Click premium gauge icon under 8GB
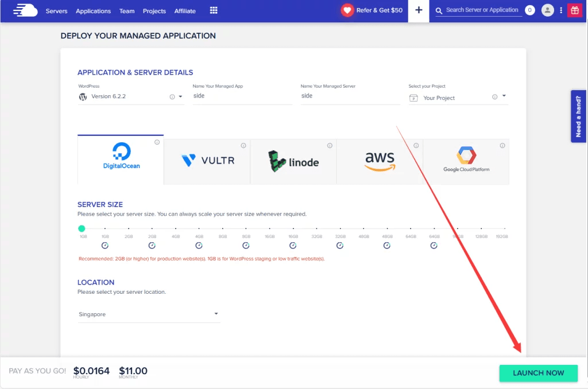Image resolution: width=588 pixels, height=389 pixels. (246, 246)
